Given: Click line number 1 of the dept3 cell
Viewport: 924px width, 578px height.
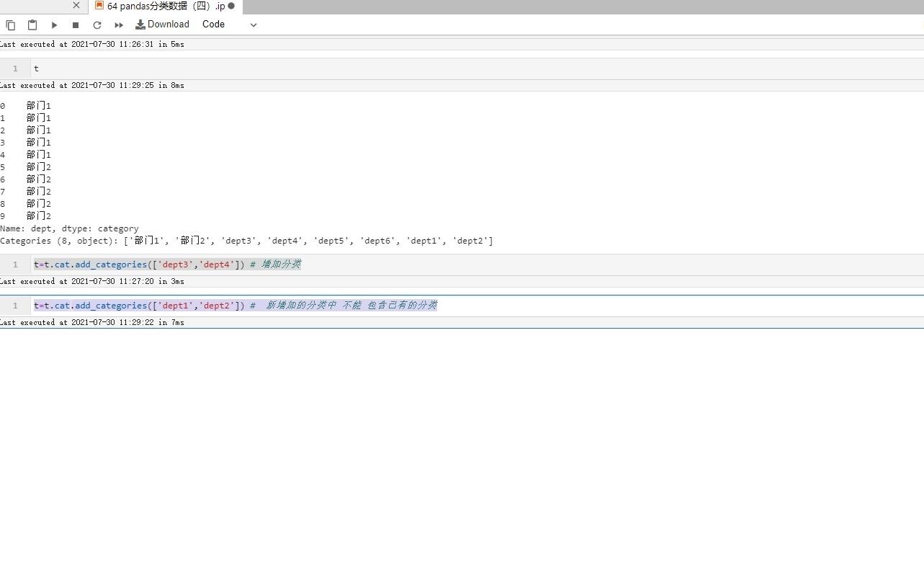Looking at the screenshot, I should point(15,264).
